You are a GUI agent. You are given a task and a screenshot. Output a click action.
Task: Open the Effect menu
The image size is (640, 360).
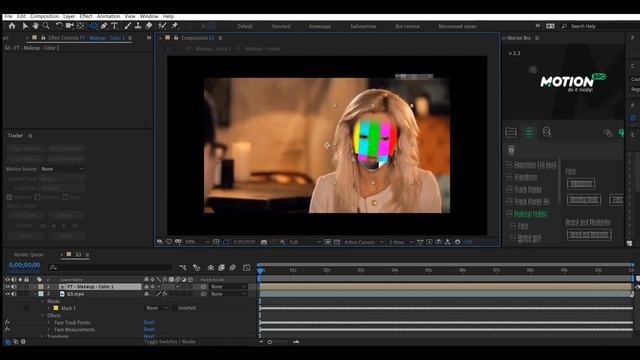tap(86, 16)
